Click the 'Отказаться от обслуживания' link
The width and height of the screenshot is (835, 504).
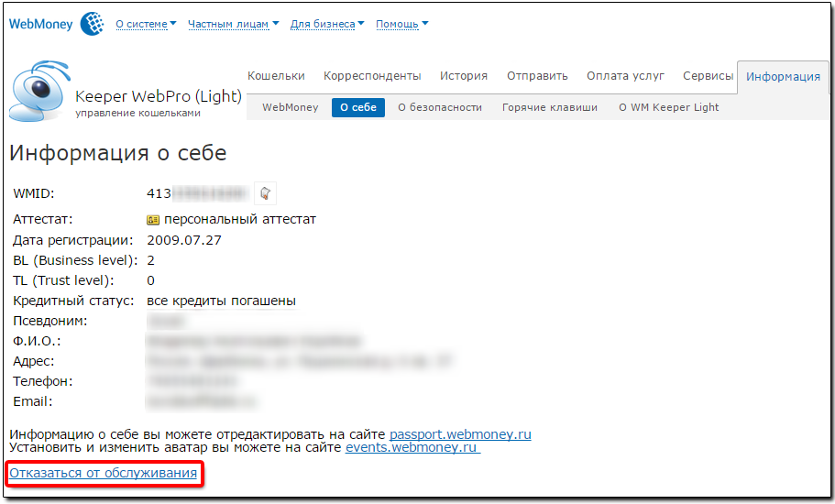tap(104, 473)
